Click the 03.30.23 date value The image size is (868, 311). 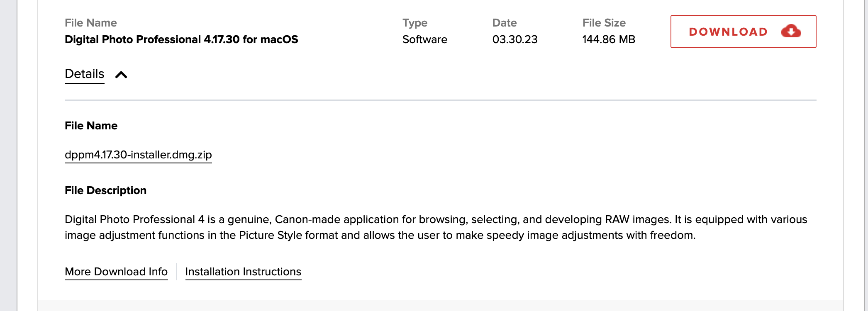pos(514,39)
